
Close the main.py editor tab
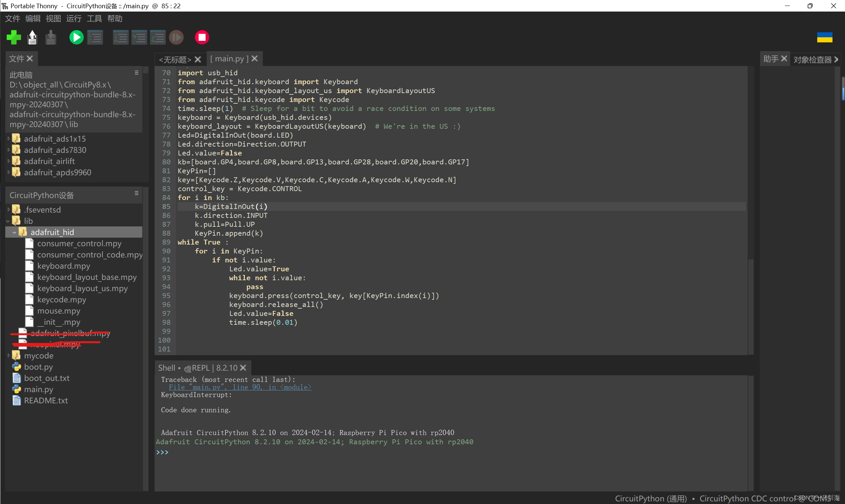pyautogui.click(x=255, y=59)
